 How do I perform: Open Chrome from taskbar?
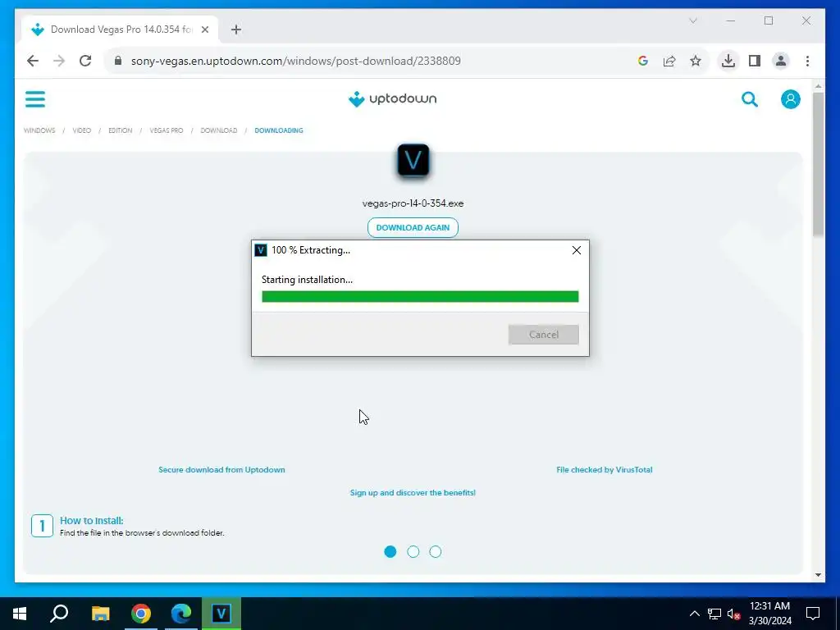(141, 614)
